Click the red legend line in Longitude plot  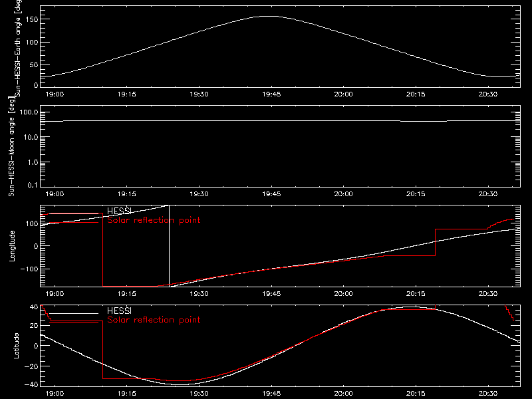click(74, 223)
